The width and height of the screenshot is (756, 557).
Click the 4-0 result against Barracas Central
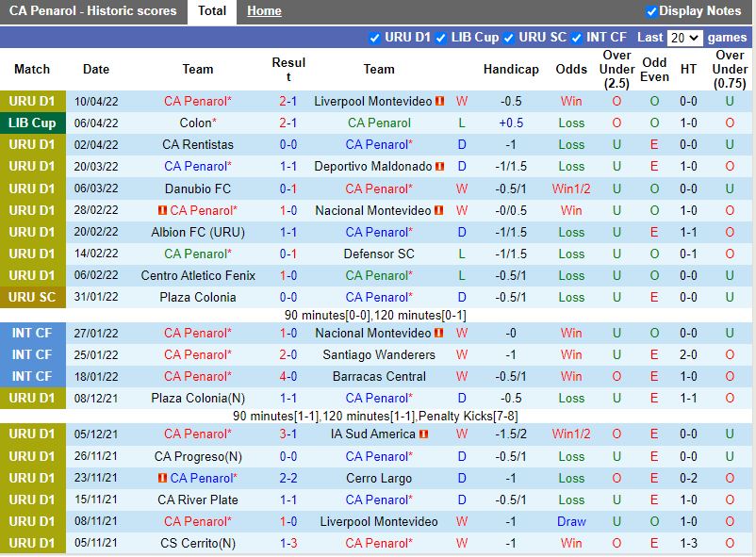pyautogui.click(x=288, y=377)
